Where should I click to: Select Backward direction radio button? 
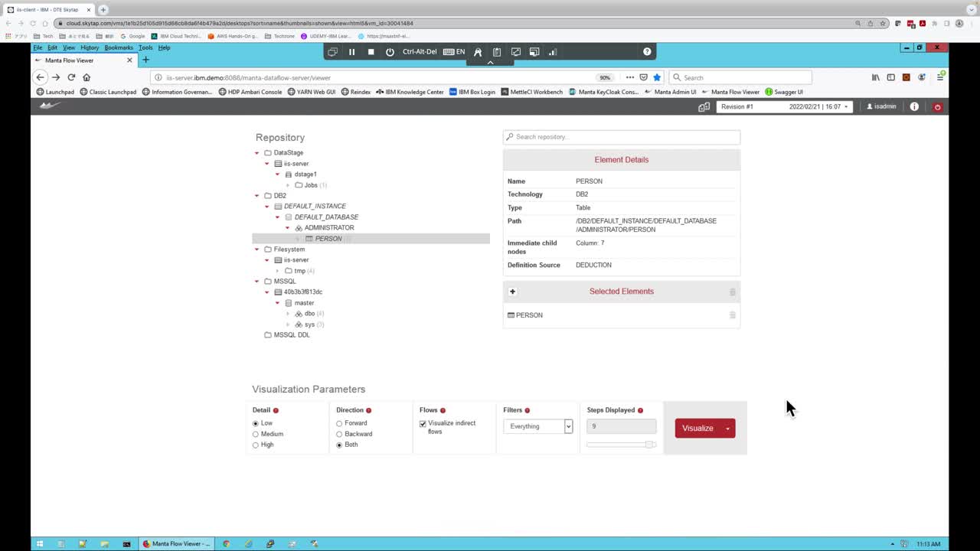click(x=339, y=434)
